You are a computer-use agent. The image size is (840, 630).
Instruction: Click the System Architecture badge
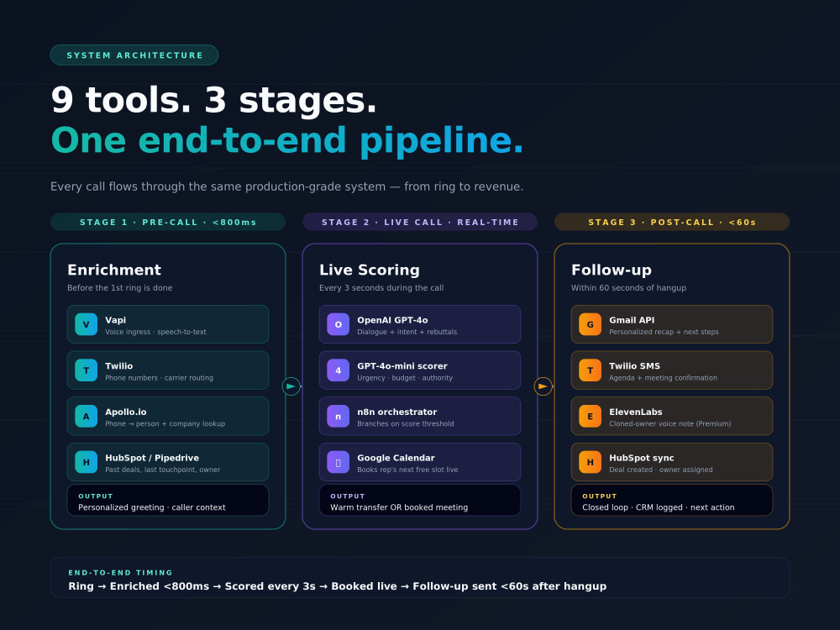point(134,55)
